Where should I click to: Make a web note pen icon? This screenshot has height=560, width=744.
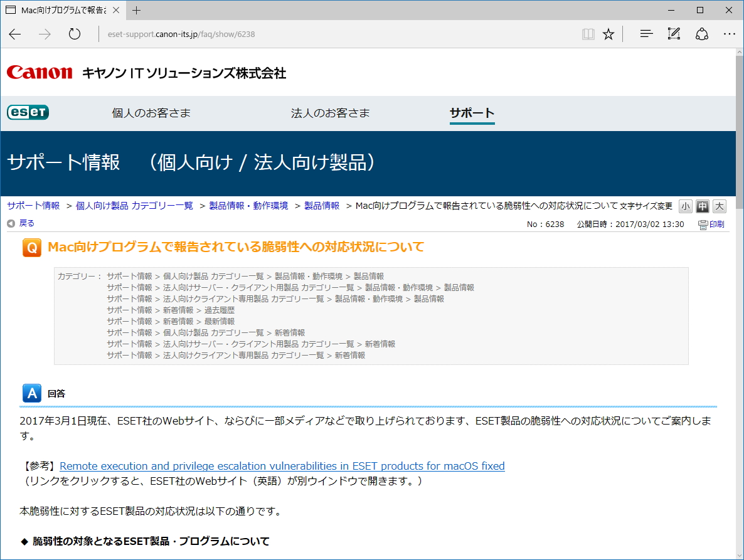pos(674,34)
